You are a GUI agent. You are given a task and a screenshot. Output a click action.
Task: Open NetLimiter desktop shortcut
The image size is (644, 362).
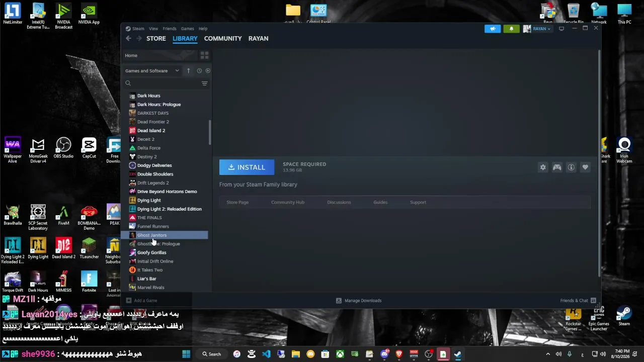pyautogui.click(x=13, y=14)
